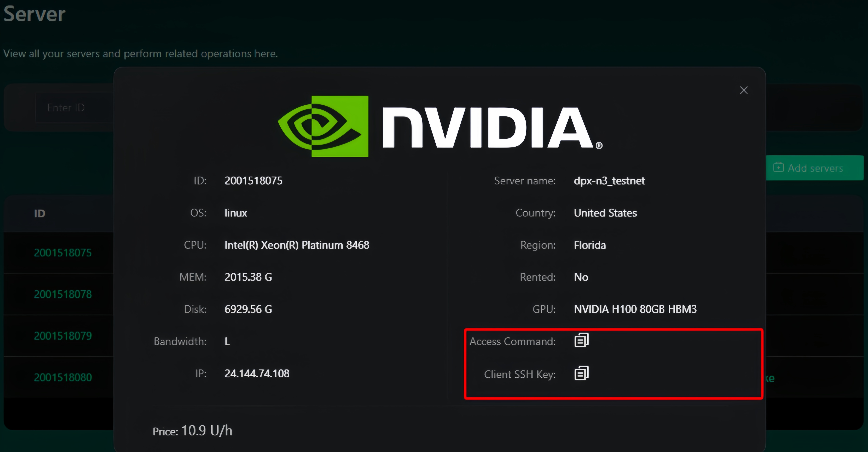Close the server details dialog
868x452 pixels.
[x=744, y=90]
